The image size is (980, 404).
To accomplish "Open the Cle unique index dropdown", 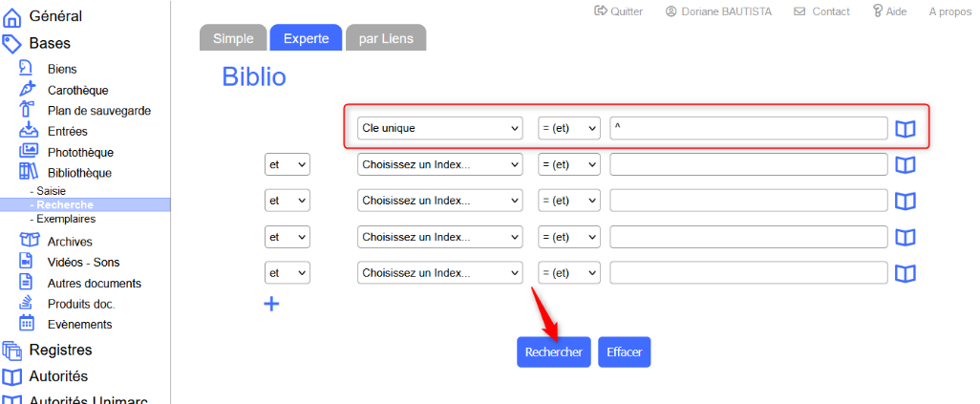I will (439, 128).
